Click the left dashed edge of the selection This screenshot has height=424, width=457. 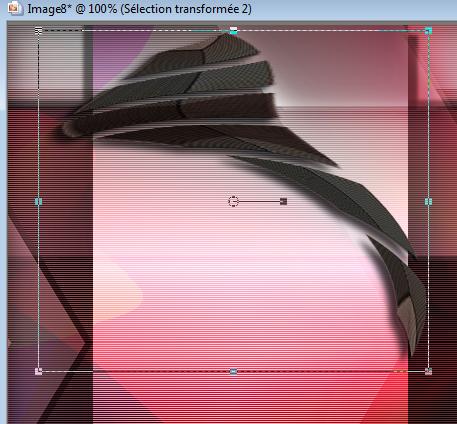pos(39,117)
